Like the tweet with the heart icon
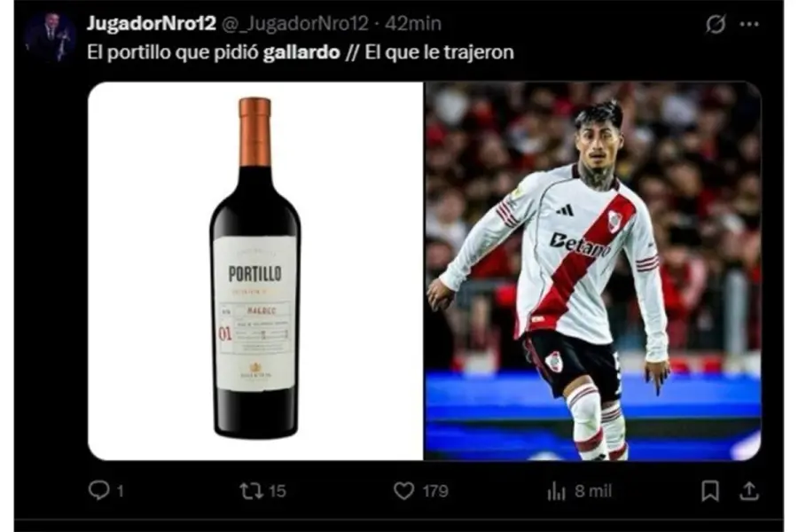 (x=403, y=490)
